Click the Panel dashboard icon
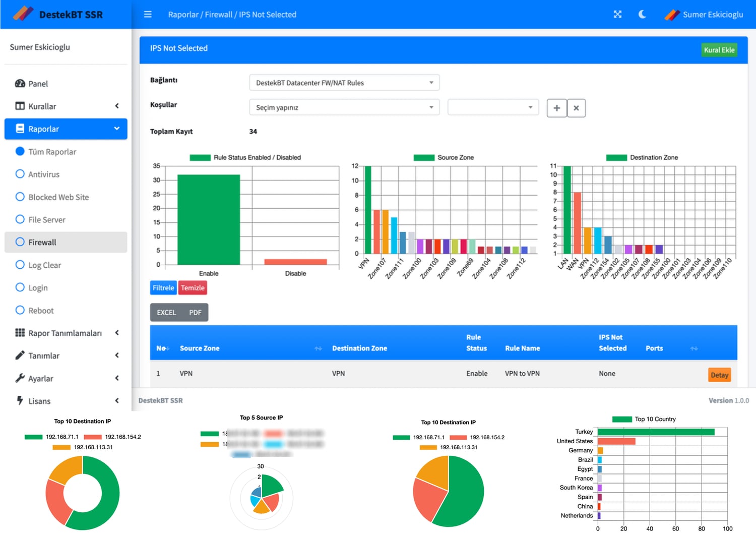This screenshot has height=538, width=756. (20, 84)
